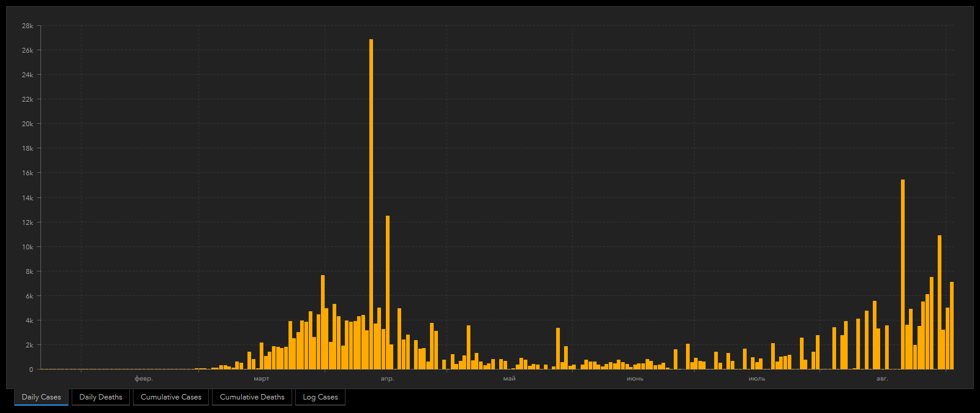The width and height of the screenshot is (980, 413).
Task: Click the 12k y-axis label
Action: click(28, 222)
